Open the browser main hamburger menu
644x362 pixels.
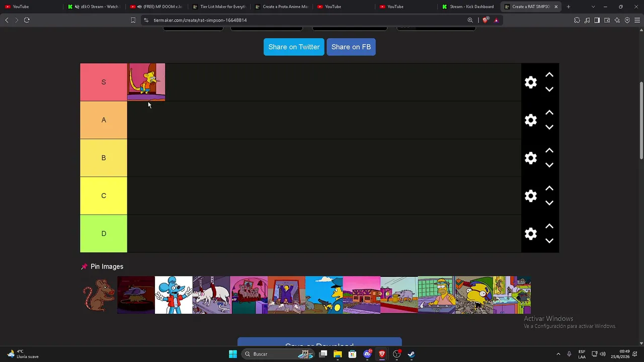[x=637, y=20]
